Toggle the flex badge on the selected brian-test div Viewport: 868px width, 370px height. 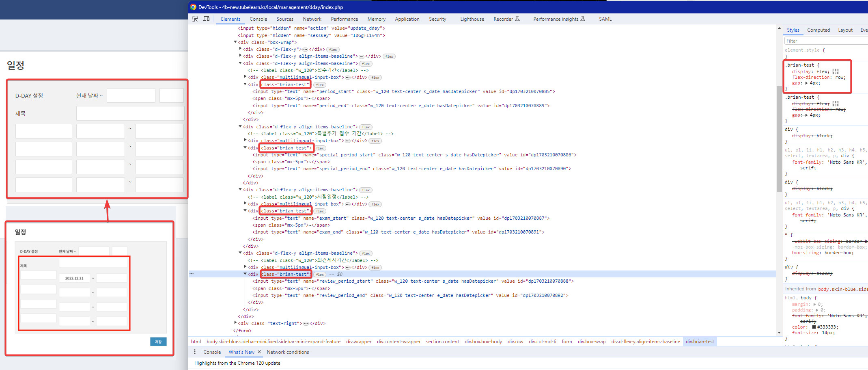[x=320, y=275]
